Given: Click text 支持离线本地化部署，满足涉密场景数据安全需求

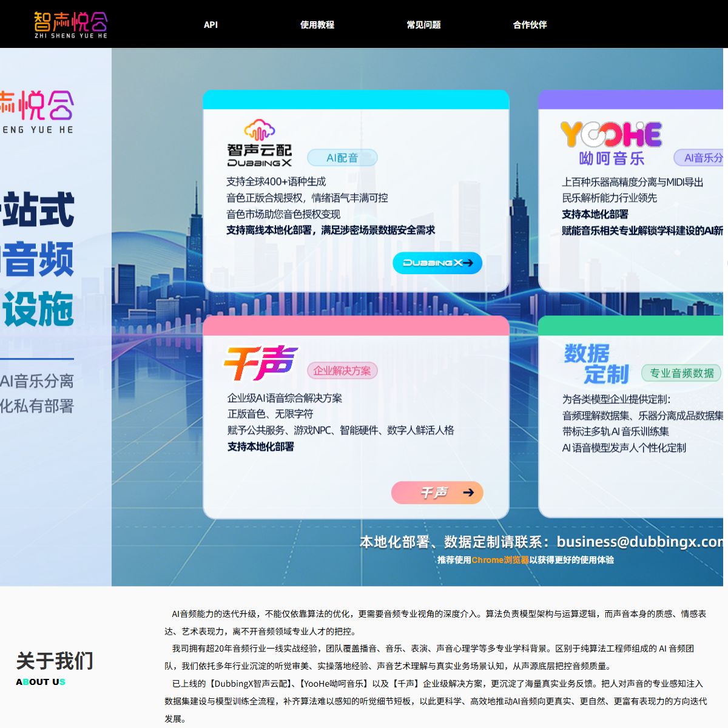Looking at the screenshot, I should click(331, 230).
